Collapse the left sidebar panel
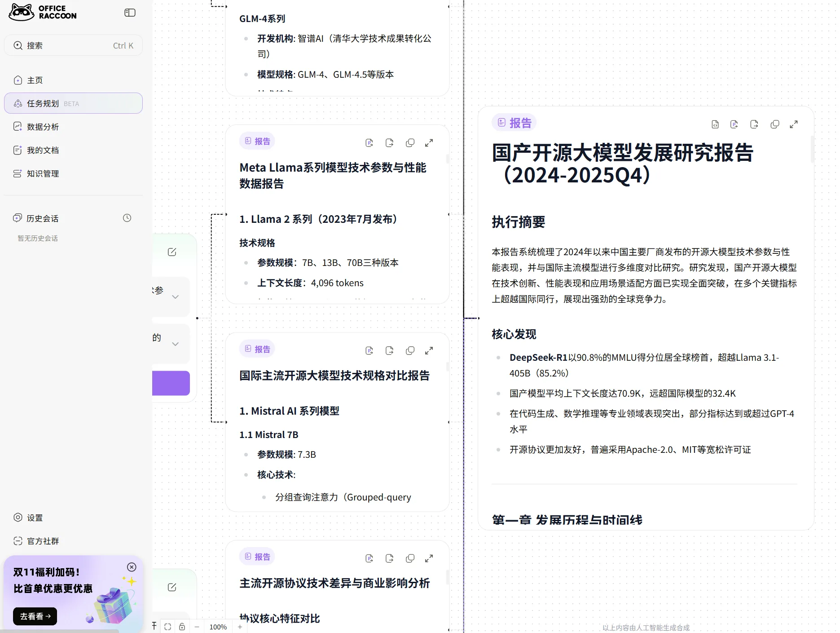The image size is (840, 633). [130, 13]
